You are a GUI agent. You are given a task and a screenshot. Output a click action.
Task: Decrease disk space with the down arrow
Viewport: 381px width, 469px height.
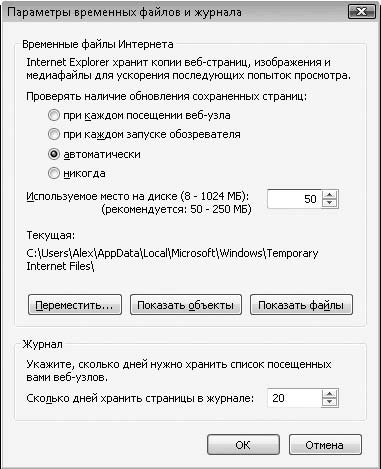pyautogui.click(x=330, y=203)
